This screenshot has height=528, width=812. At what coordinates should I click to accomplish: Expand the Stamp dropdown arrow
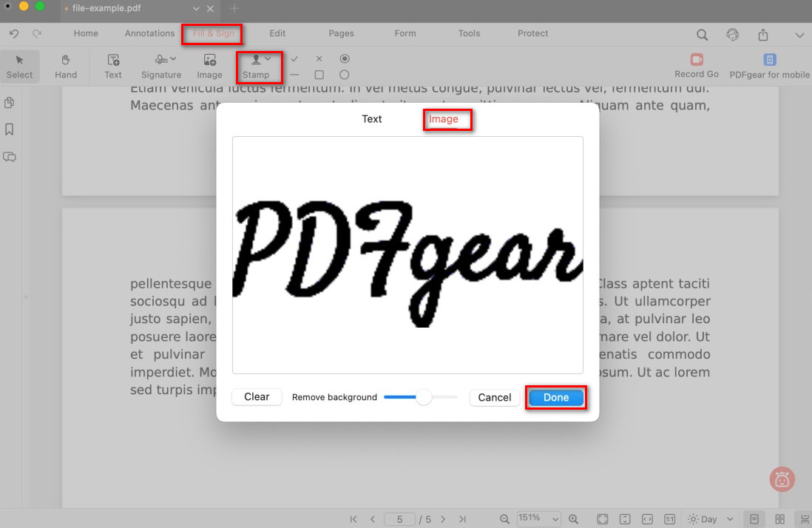tap(268, 58)
